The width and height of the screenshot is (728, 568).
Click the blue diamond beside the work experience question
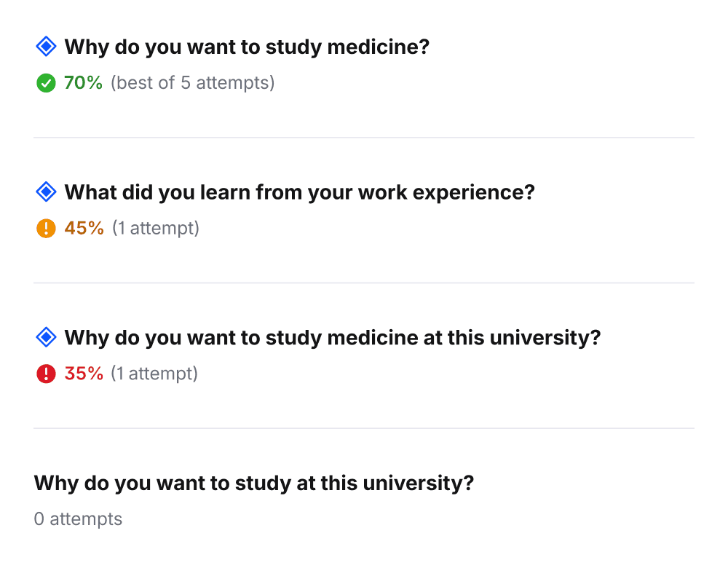(x=46, y=193)
